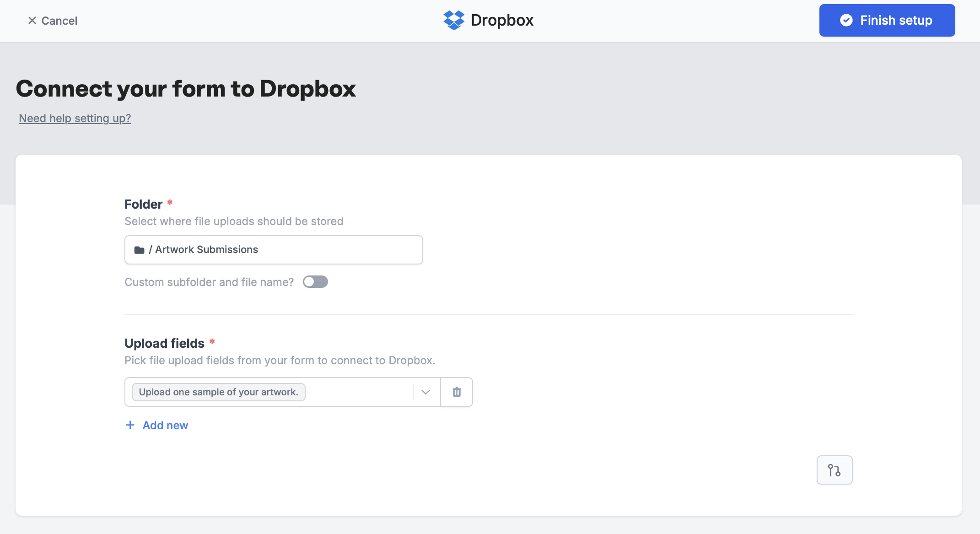Click the folder icon inside the Folder field

tap(140, 249)
